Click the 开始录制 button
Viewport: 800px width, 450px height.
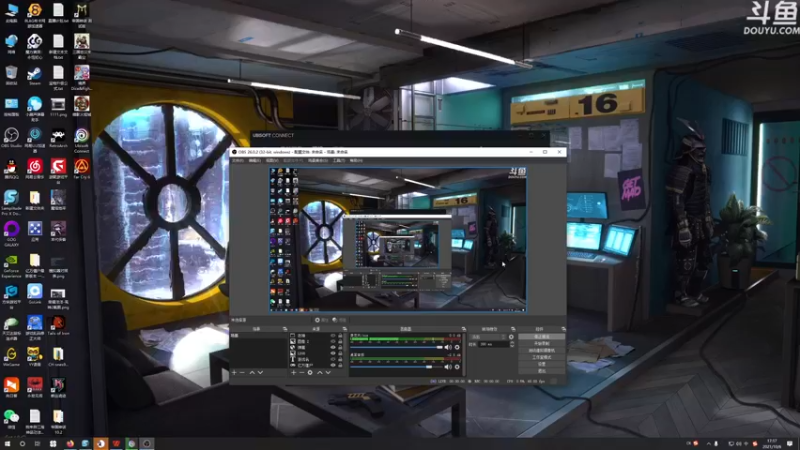click(x=541, y=343)
